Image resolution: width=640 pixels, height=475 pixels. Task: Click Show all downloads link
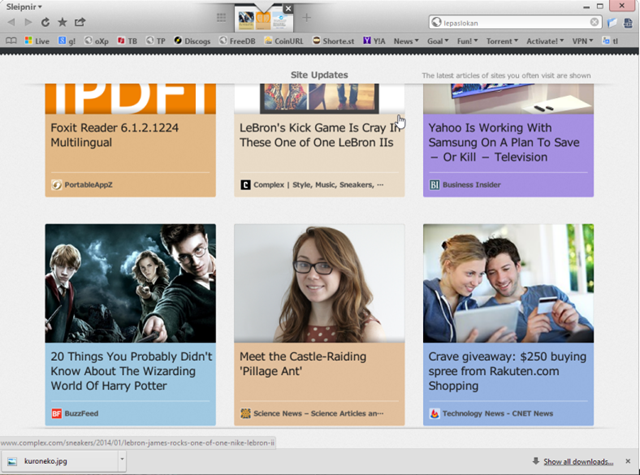click(578, 462)
